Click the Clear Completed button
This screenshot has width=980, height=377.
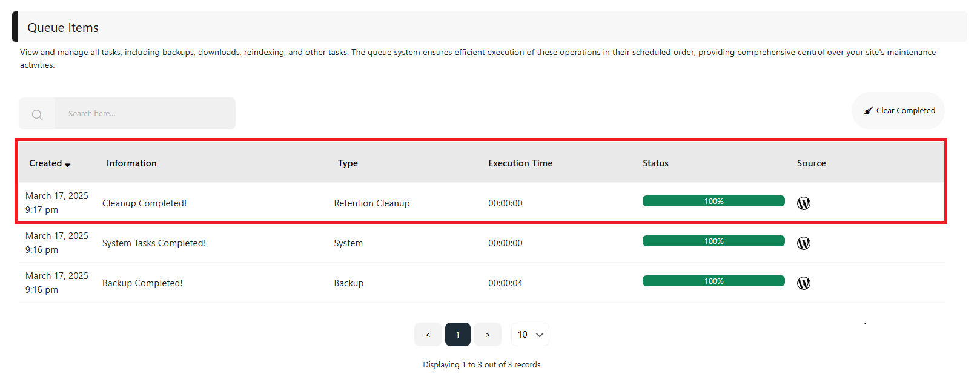pos(898,111)
